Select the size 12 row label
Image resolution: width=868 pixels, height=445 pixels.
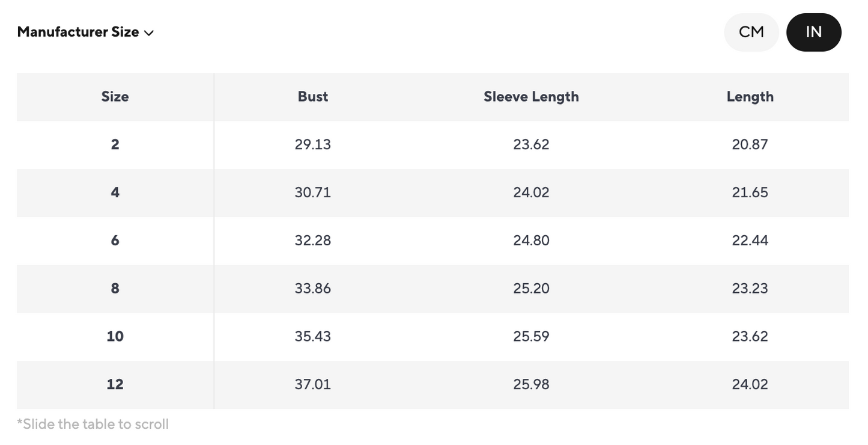115,384
